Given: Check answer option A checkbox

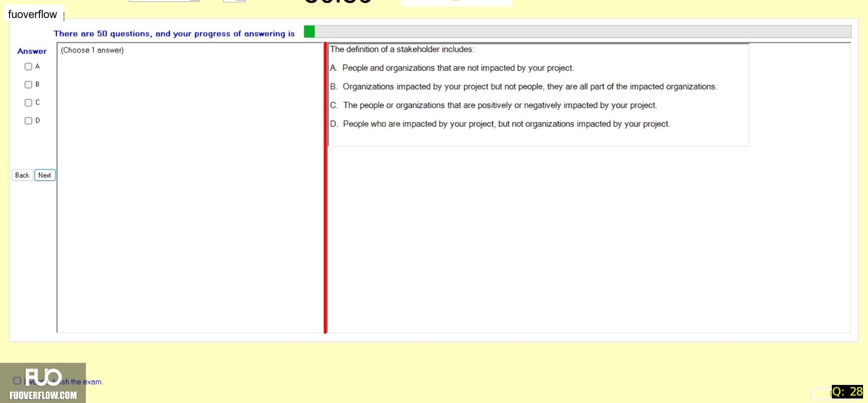Looking at the screenshot, I should pos(28,66).
